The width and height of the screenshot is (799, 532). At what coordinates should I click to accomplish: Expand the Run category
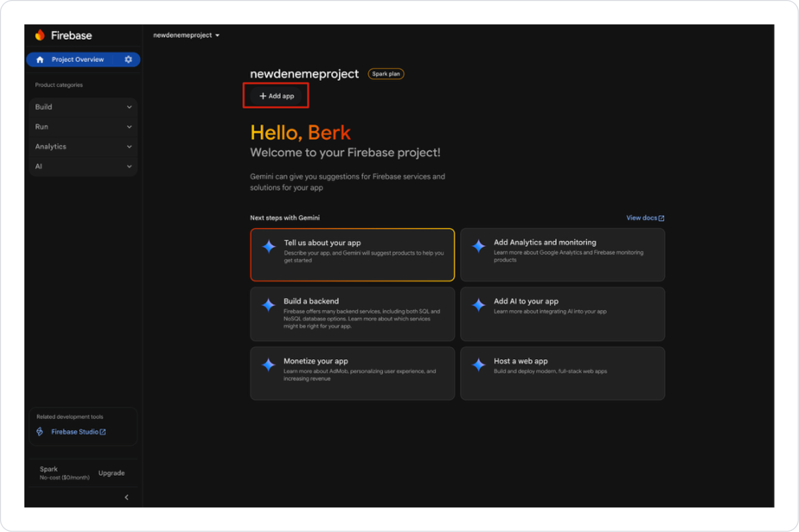click(x=83, y=126)
